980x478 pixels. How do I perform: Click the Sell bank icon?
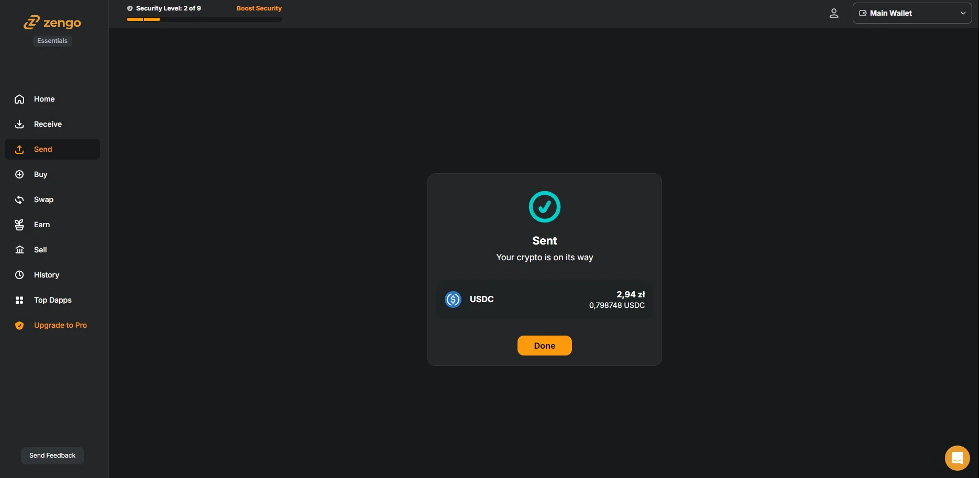point(19,250)
